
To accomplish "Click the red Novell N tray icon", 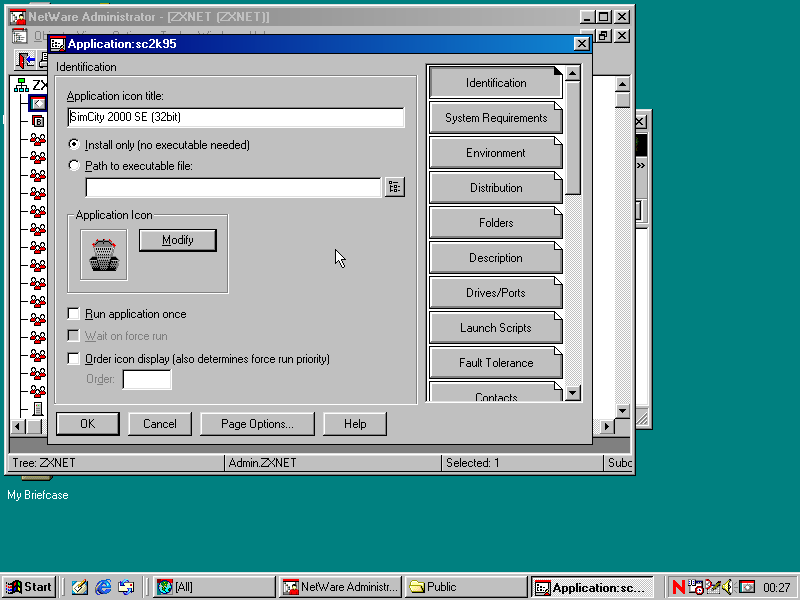I will pyautogui.click(x=679, y=587).
